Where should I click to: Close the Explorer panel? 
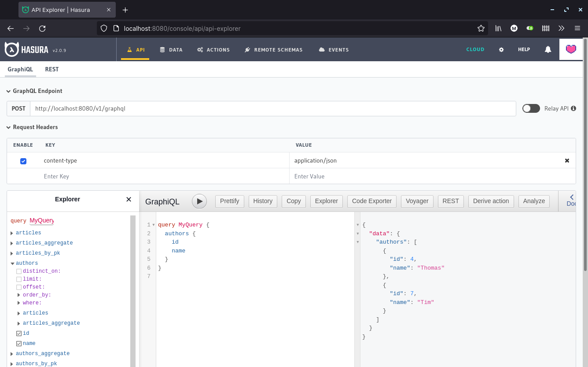129,199
